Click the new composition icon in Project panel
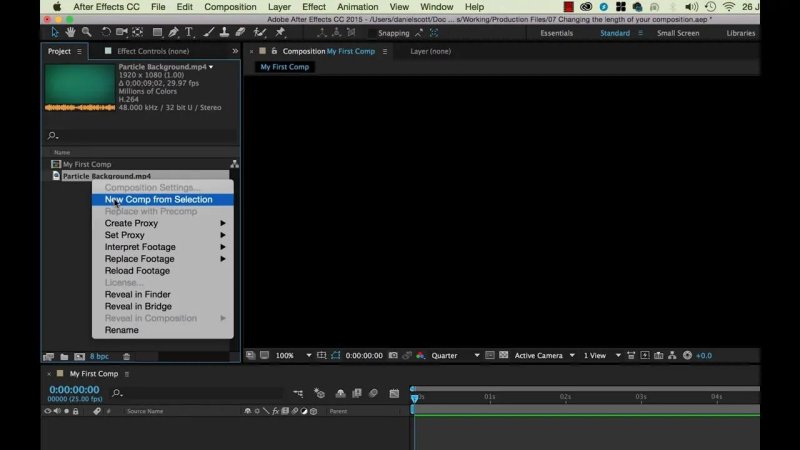This screenshot has width=800, height=450. click(x=80, y=357)
